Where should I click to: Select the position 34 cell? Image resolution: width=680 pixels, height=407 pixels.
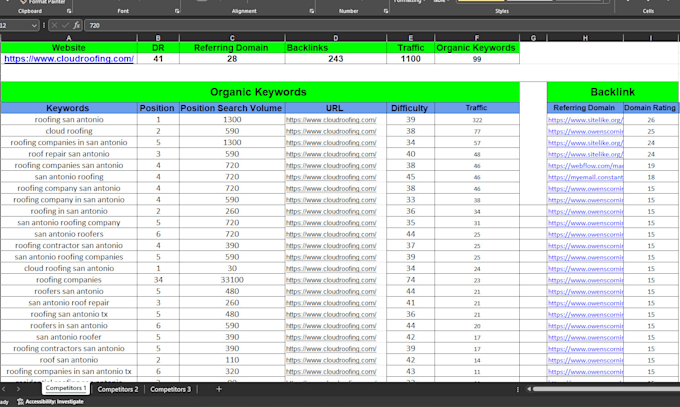point(158,280)
